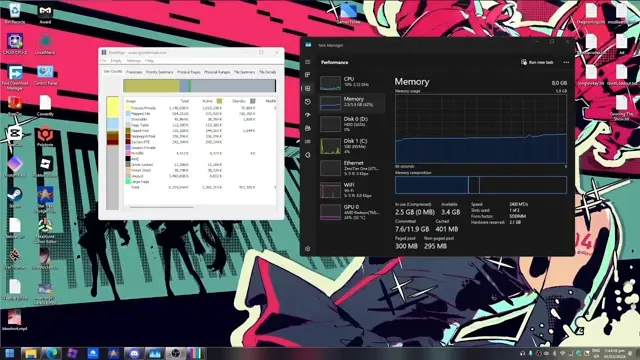The width and height of the screenshot is (640, 360).
Task: Switch to RamMap Priority Summary tab
Action: coord(160,72)
